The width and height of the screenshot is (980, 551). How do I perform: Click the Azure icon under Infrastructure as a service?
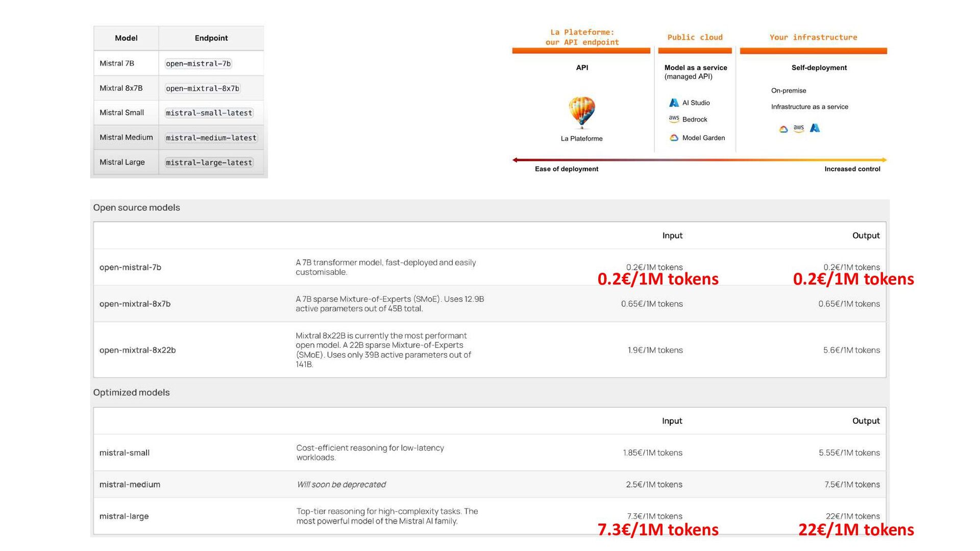click(x=815, y=128)
